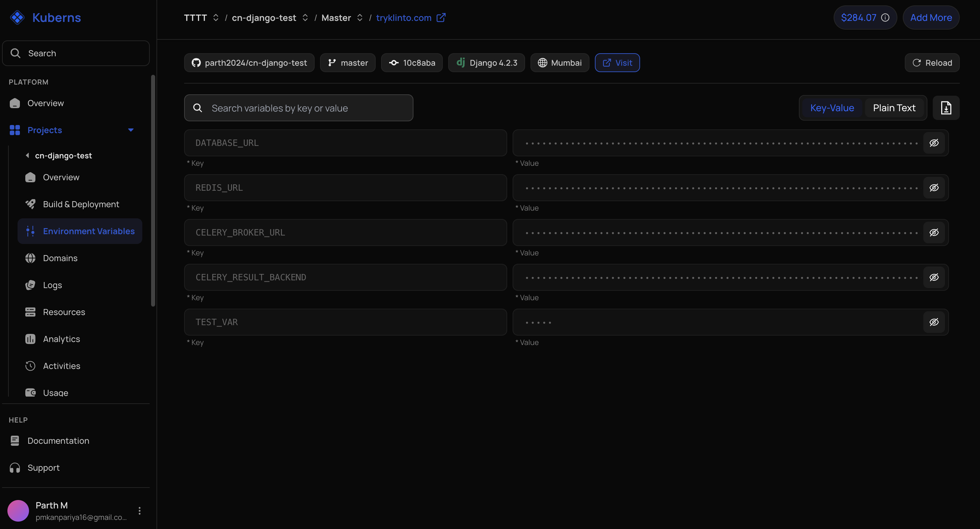Collapse the Projects section arrow

click(x=131, y=130)
